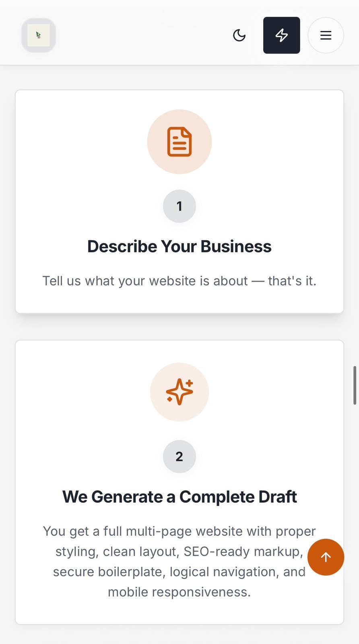The image size is (359, 644).
Task: Click the lightning bolt icon in the header
Action: click(281, 35)
